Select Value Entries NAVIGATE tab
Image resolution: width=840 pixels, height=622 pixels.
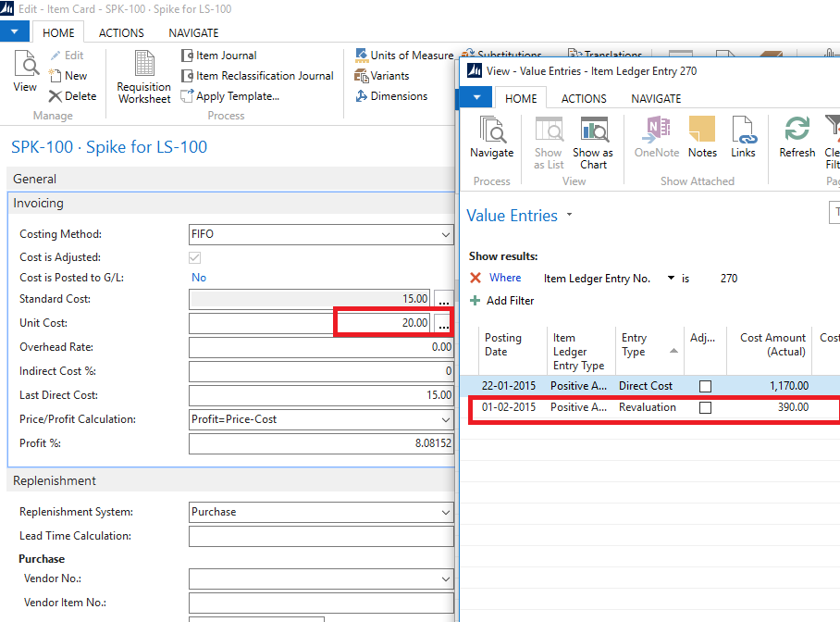(656, 99)
